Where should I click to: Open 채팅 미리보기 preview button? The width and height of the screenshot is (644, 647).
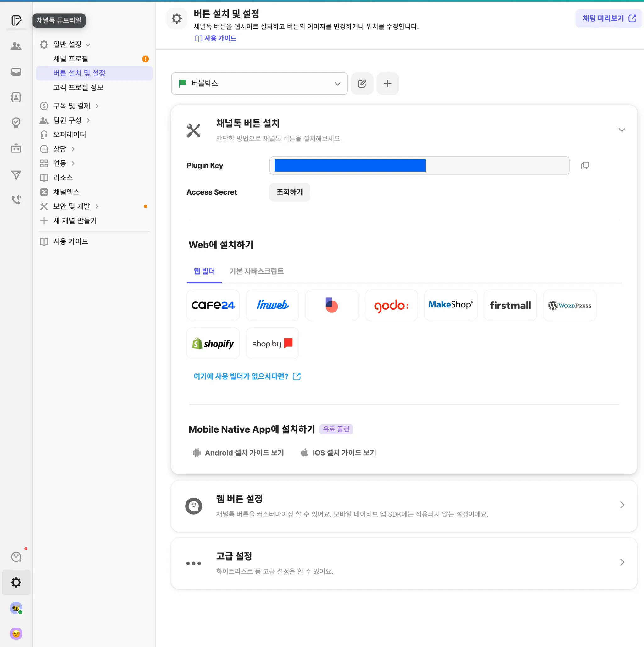point(608,19)
